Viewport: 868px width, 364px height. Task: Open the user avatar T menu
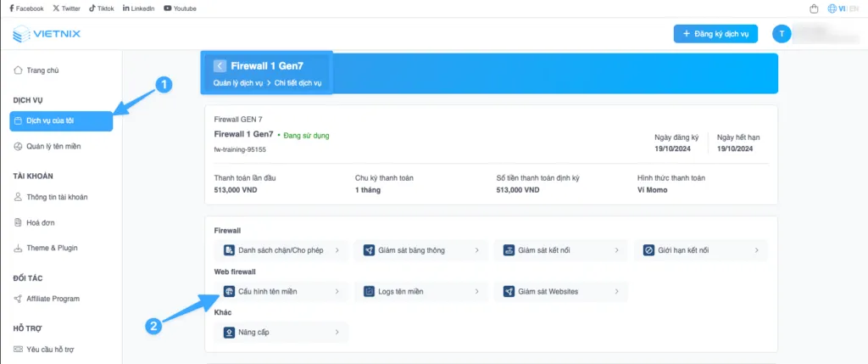(782, 34)
